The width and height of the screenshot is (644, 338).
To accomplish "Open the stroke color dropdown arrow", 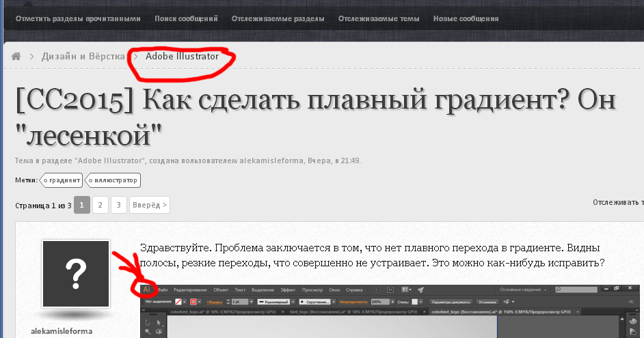I will click(x=200, y=302).
